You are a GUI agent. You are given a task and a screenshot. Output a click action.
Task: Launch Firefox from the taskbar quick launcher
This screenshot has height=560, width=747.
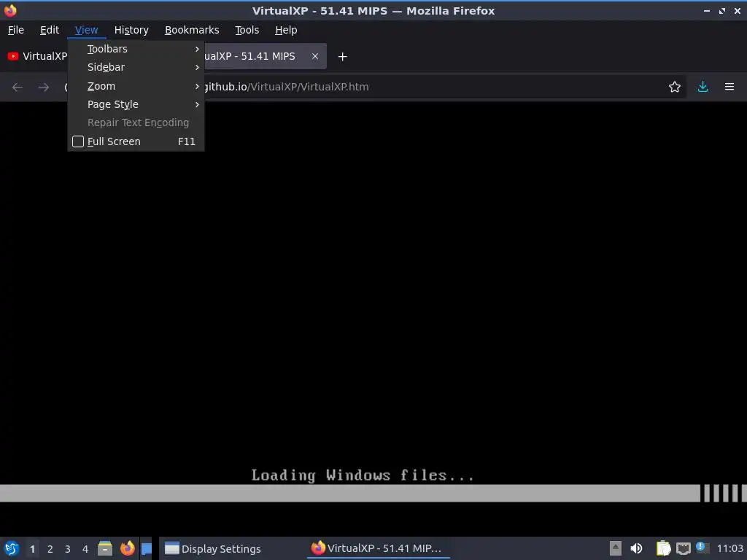(x=127, y=548)
